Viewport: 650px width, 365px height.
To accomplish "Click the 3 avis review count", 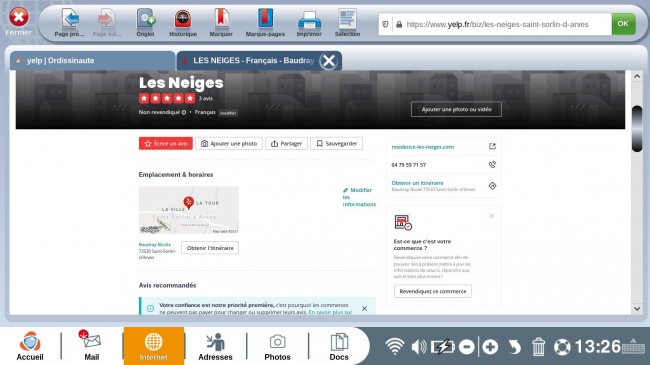I will (x=206, y=99).
